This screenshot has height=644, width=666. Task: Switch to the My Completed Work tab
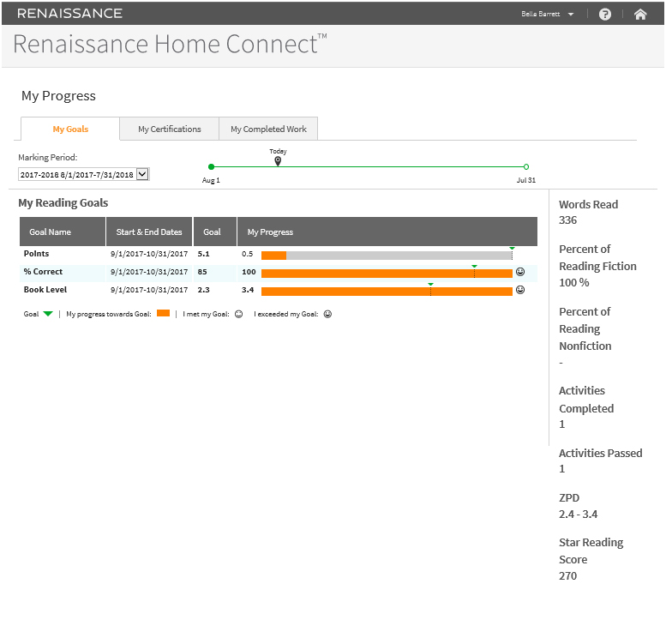(x=268, y=129)
